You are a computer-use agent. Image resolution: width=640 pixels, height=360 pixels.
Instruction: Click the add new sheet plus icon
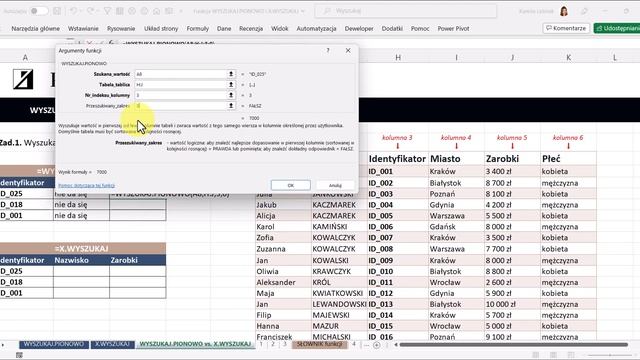376,345
